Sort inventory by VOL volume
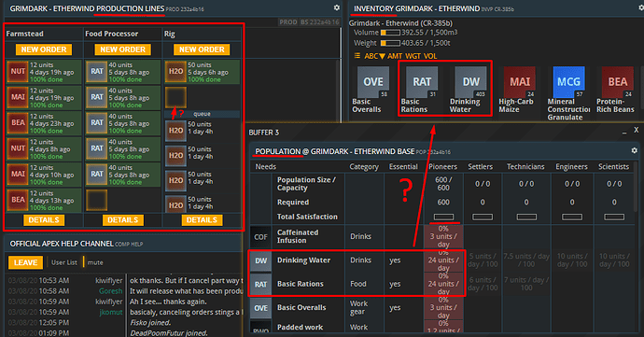 pyautogui.click(x=430, y=56)
